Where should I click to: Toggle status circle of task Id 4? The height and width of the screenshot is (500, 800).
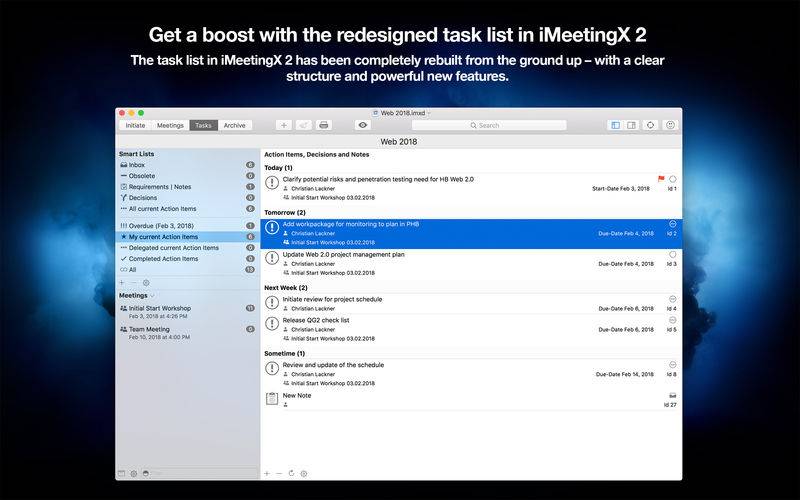coord(672,299)
